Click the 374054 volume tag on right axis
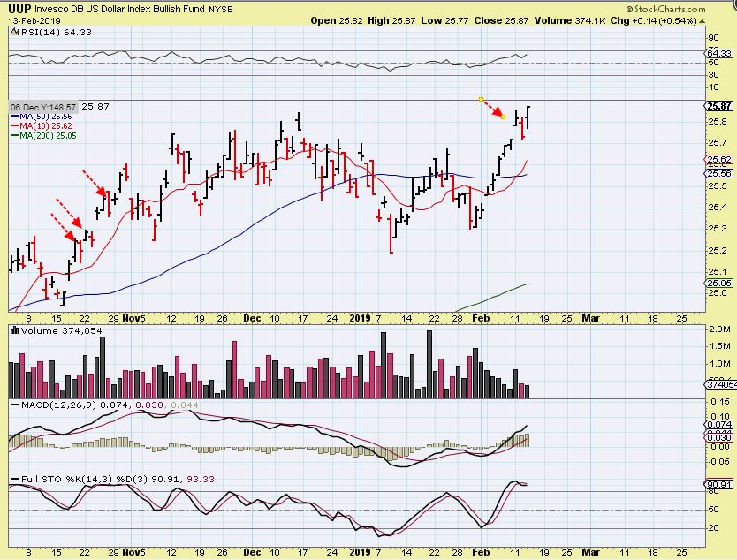 (721, 384)
